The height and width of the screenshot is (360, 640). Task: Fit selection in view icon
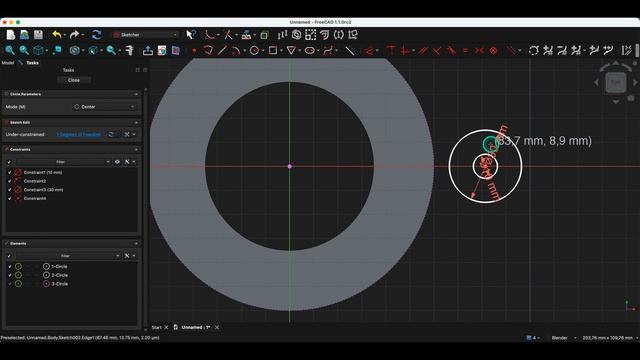click(x=24, y=50)
